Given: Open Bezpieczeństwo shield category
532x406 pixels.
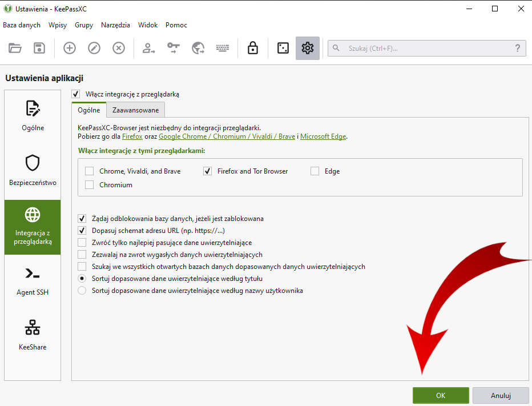Looking at the screenshot, I should [33, 170].
